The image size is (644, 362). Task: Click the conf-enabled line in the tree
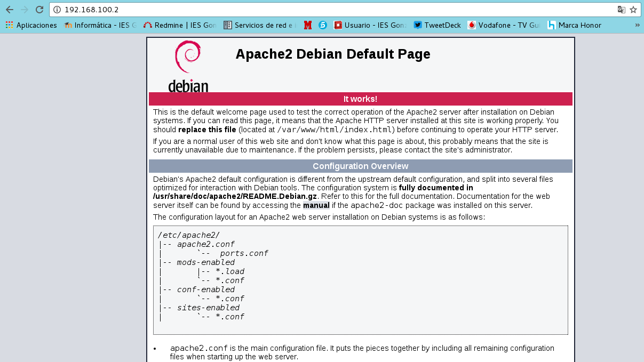(205, 289)
